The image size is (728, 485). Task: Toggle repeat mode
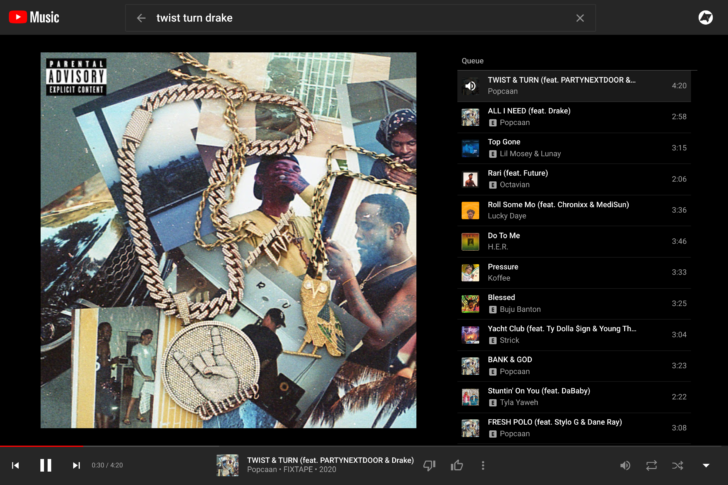coord(651,465)
